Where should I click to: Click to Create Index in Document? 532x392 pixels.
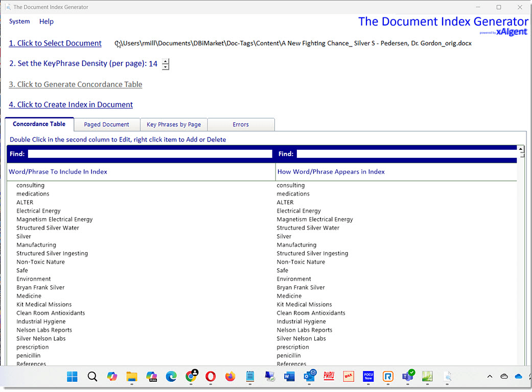pyautogui.click(x=71, y=105)
